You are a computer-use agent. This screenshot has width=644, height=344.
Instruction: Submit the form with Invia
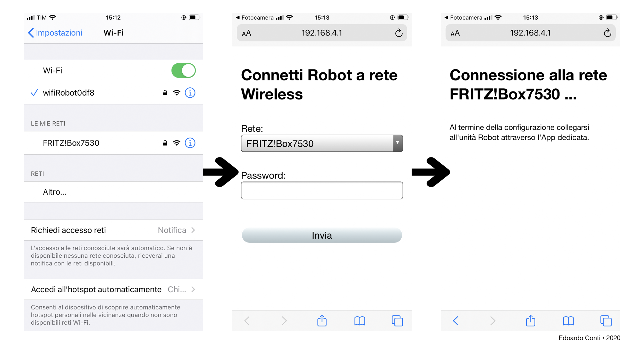click(322, 235)
